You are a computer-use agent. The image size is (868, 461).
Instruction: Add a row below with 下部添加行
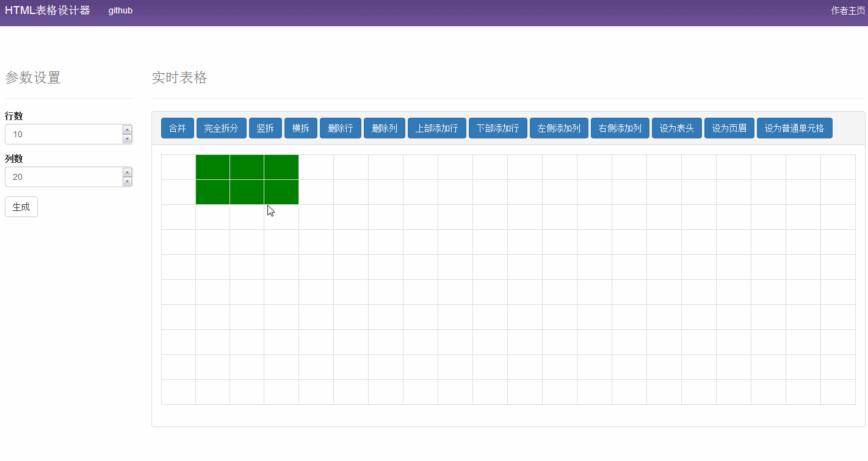[x=498, y=129]
